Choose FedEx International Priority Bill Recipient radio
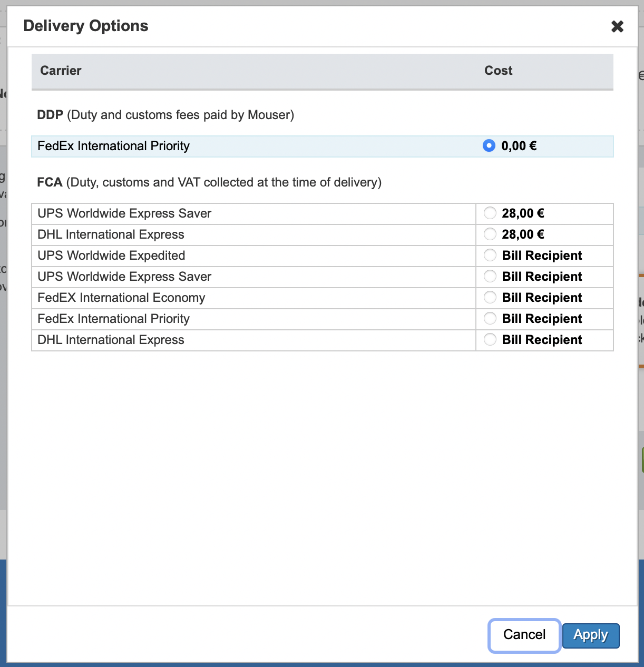644x667 pixels. [490, 318]
